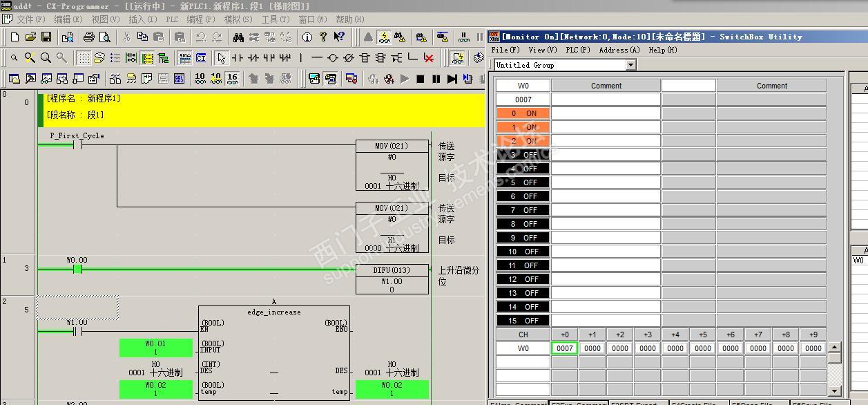This screenshot has width=868, height=405.
Task: Open 视图(V) menu
Action: pyautogui.click(x=105, y=19)
